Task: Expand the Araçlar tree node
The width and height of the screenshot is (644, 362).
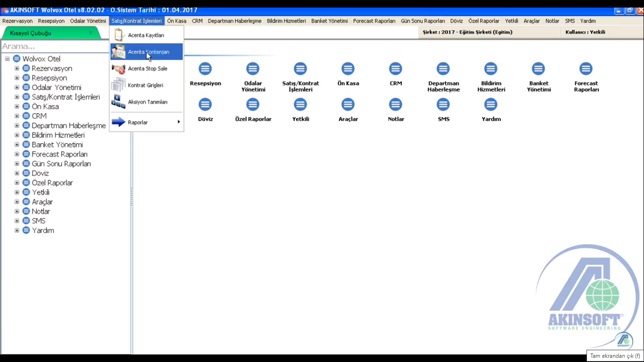Action: [17, 202]
